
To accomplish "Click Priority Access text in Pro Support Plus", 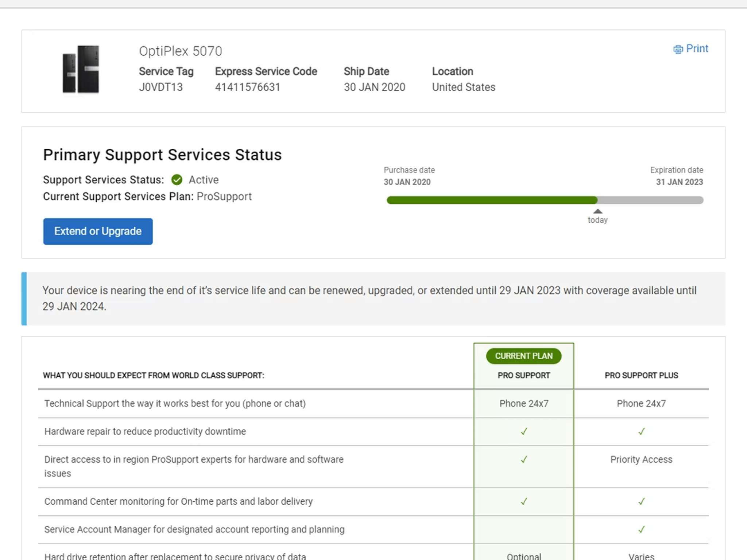I will (x=641, y=459).
